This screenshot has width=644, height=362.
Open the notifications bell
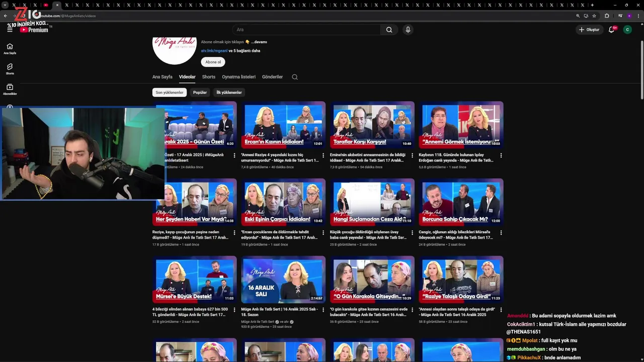[611, 30]
